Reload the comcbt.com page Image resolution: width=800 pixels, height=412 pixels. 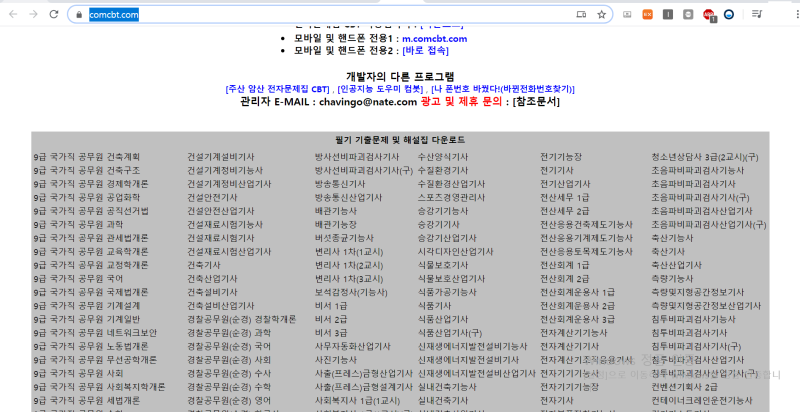[x=54, y=14]
